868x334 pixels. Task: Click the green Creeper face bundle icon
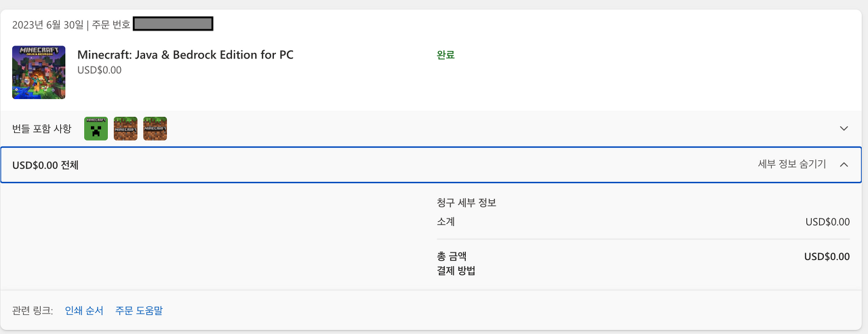pyautogui.click(x=96, y=129)
